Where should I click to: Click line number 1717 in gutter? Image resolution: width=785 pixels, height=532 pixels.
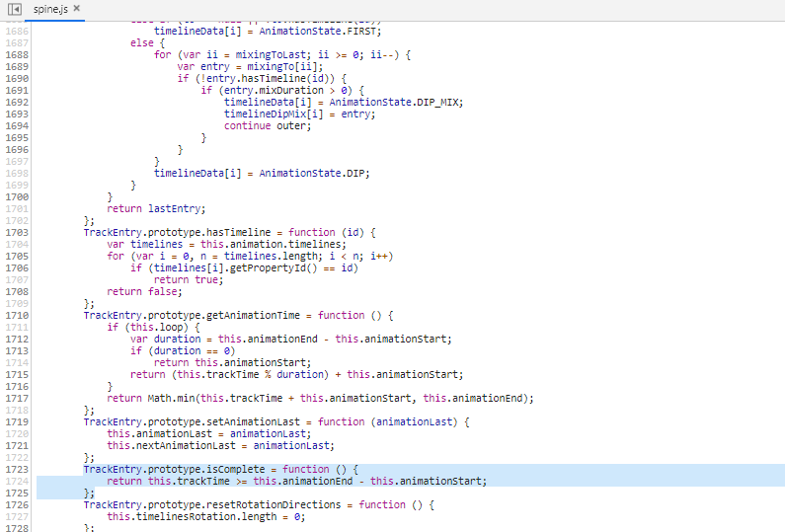(x=17, y=399)
